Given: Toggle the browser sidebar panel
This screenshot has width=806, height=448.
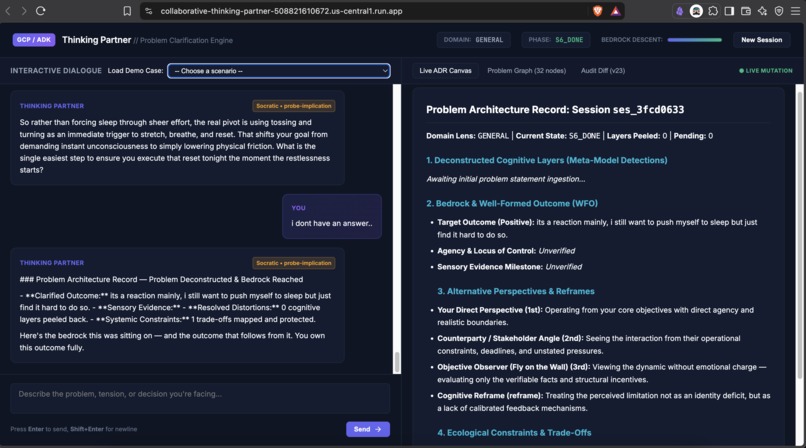Looking at the screenshot, I should coord(729,11).
